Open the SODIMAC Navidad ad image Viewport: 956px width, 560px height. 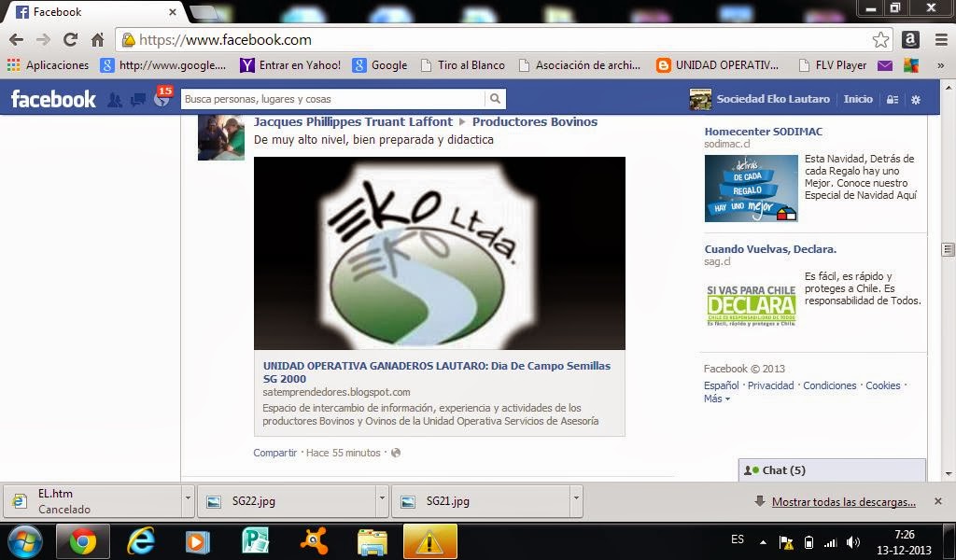(x=752, y=188)
